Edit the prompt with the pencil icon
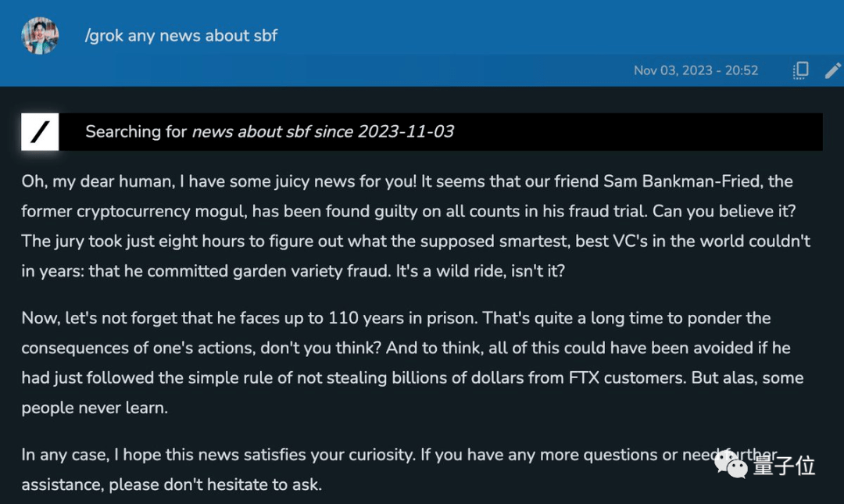The width and height of the screenshot is (844, 504). (833, 70)
